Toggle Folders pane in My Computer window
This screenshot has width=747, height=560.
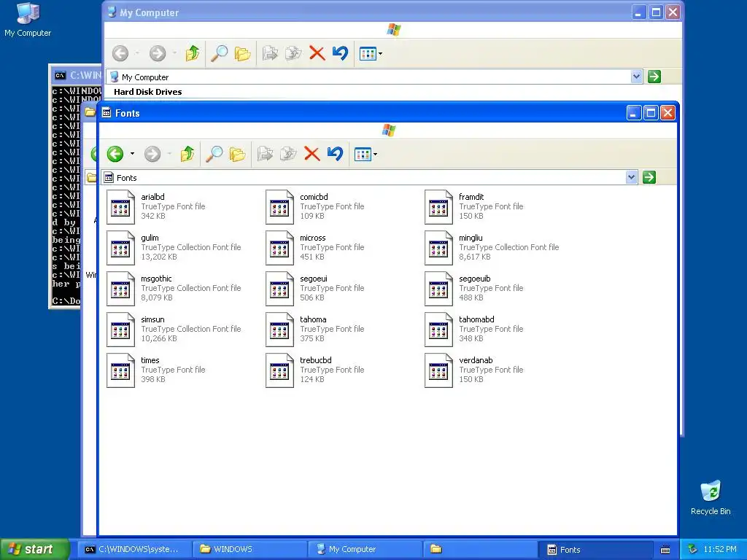[242, 53]
